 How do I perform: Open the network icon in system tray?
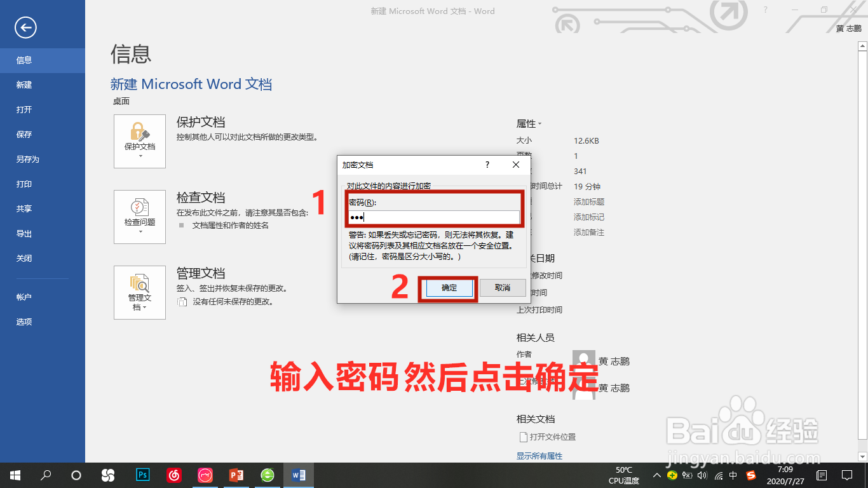(717, 475)
